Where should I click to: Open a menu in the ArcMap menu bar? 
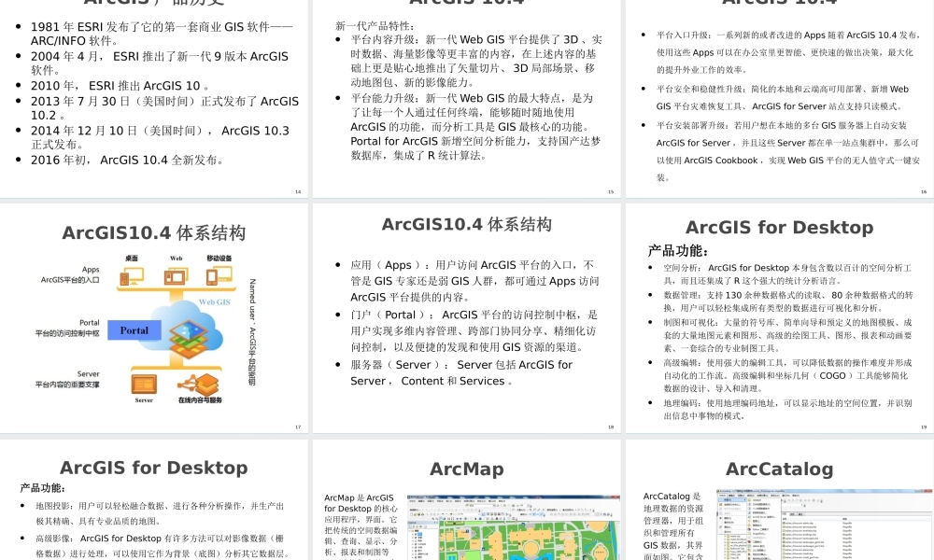pos(419,500)
